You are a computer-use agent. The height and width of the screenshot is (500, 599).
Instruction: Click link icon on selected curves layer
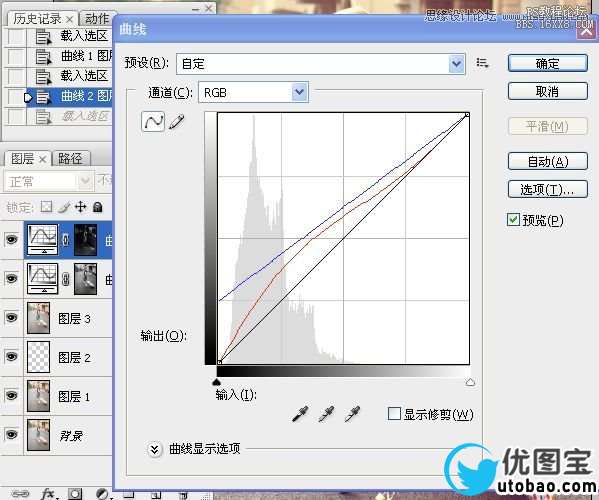coord(66,240)
